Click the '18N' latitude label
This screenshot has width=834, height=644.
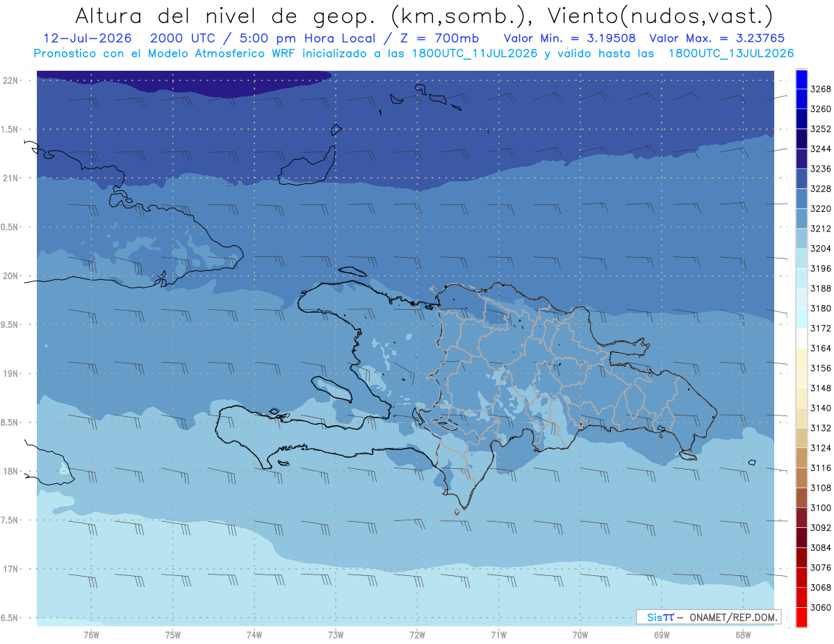tap(10, 471)
